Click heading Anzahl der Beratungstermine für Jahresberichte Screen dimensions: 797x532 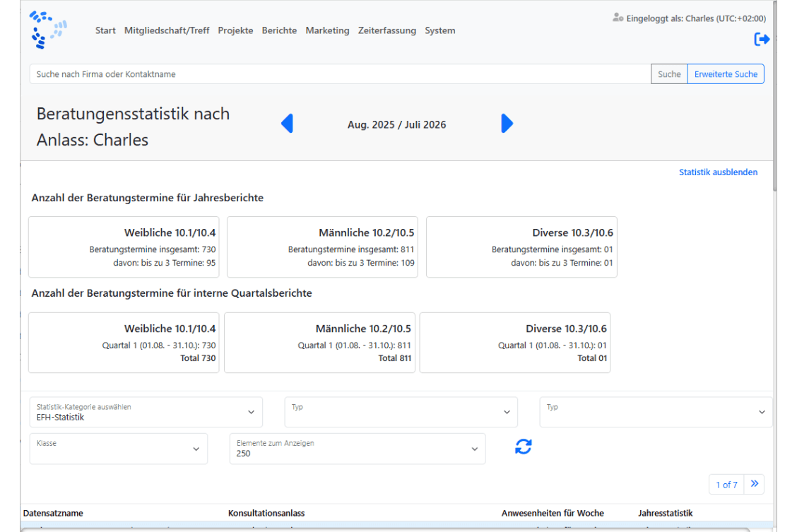148,198
